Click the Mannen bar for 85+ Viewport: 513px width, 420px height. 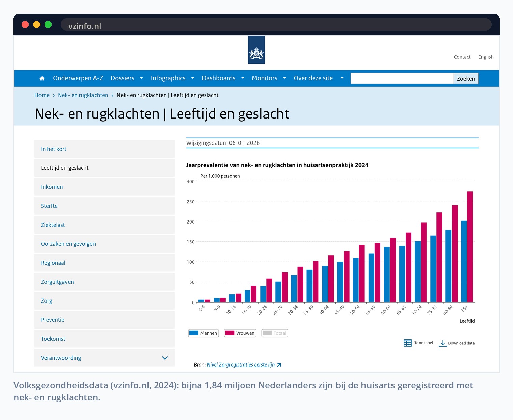(x=464, y=262)
